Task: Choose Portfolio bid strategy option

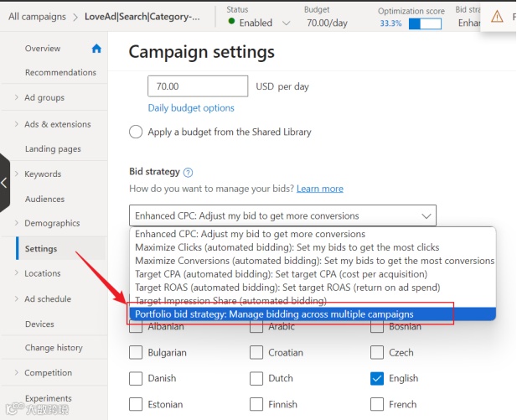Action: click(x=274, y=314)
